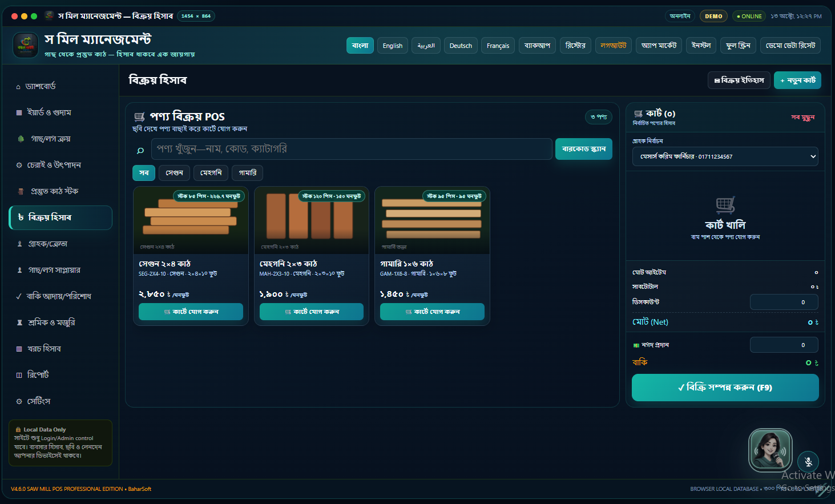The image size is (835, 504).
Task: Open the assistant avatar chat icon
Action: [x=771, y=450]
